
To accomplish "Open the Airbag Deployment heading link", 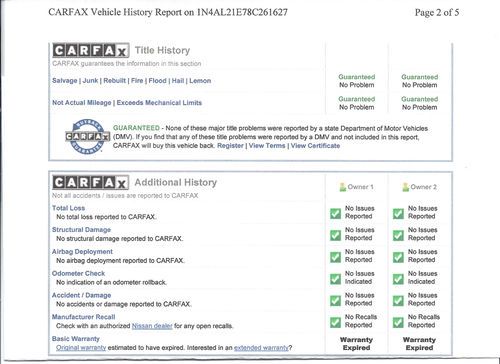I will pos(82,252).
